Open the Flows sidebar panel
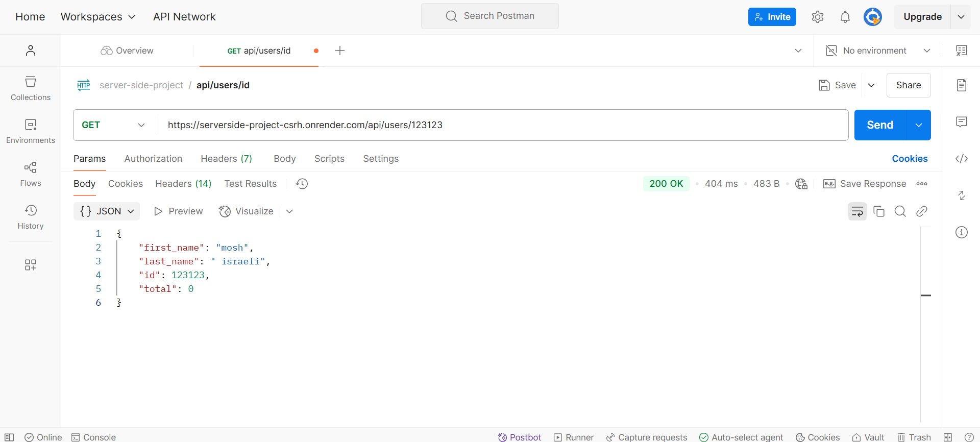The image size is (980, 442). click(31, 175)
